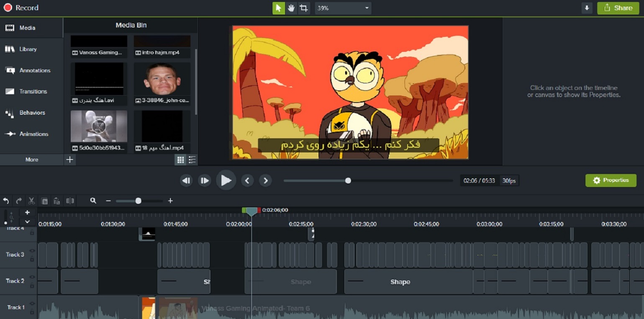Open the Library tab
The height and width of the screenshot is (319, 644).
pyautogui.click(x=31, y=49)
